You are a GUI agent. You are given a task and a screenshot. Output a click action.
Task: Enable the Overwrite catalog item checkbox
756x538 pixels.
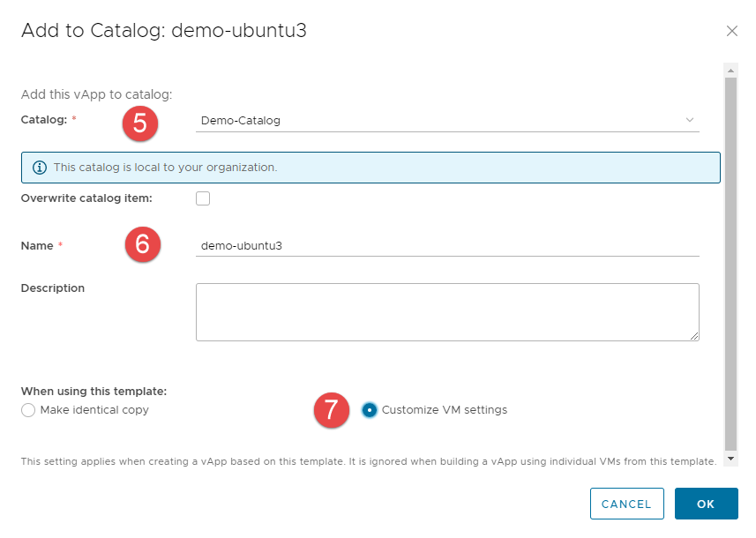click(203, 198)
